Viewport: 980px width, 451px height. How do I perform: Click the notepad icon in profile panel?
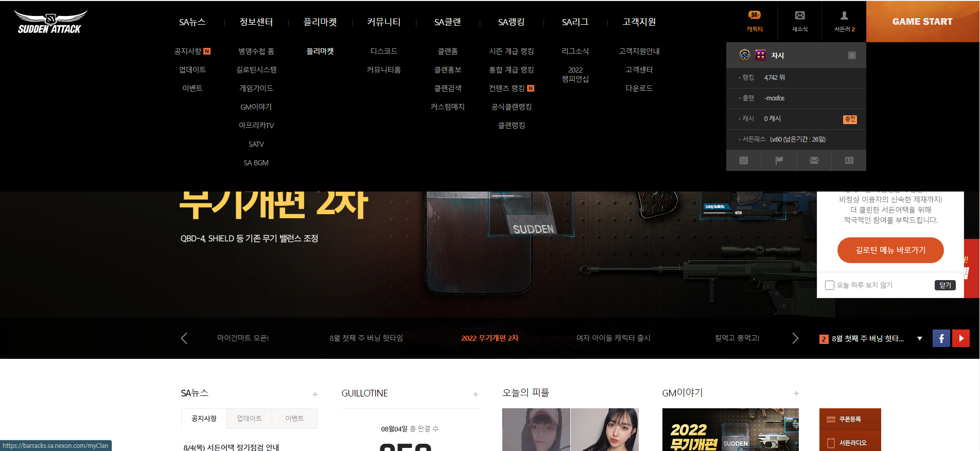coord(744,161)
